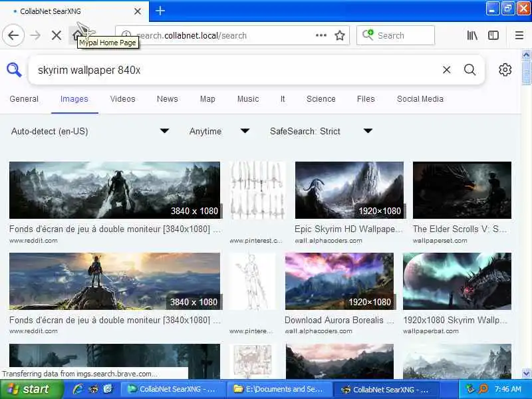Open the 1920x1080 Skyrim Wallp... dragon thumbnail

pyautogui.click(x=457, y=281)
